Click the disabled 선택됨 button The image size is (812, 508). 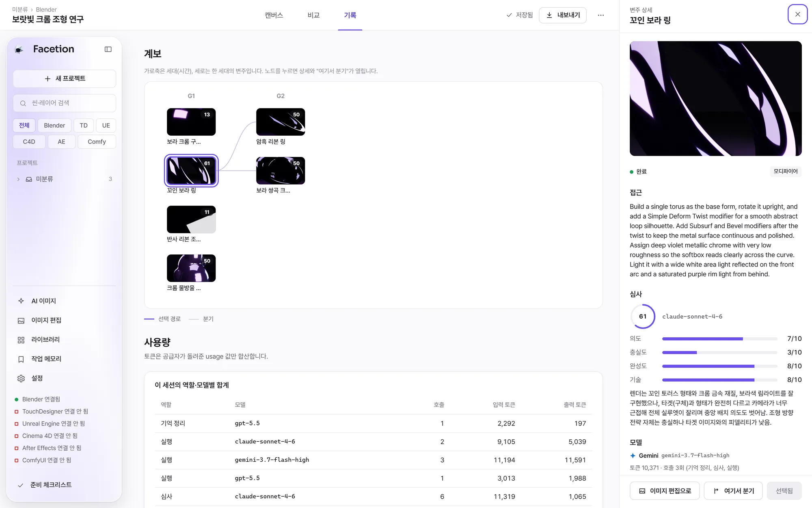click(x=784, y=491)
